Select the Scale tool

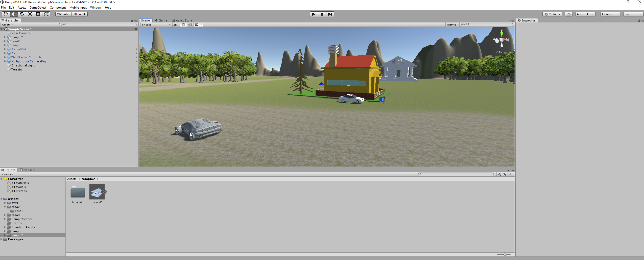[30, 14]
